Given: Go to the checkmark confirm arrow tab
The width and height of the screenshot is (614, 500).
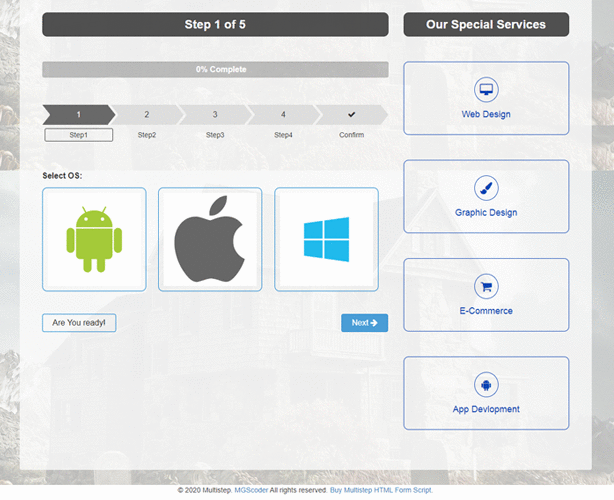Looking at the screenshot, I should pyautogui.click(x=351, y=114).
